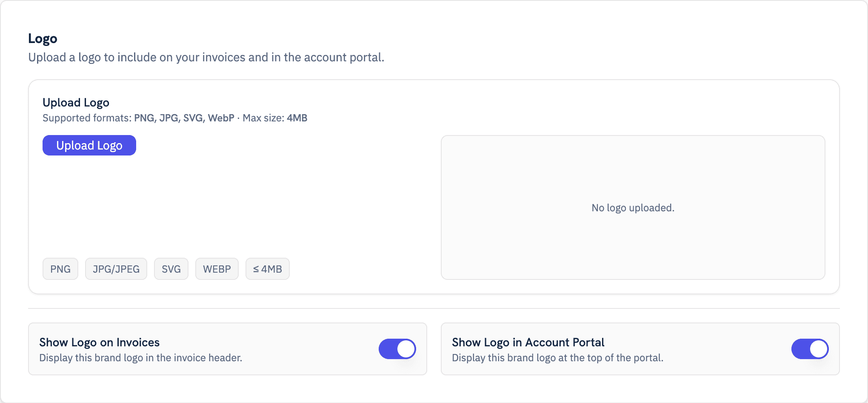Click the ≤ 4MB size chip
This screenshot has height=403, width=868.
coord(268,269)
